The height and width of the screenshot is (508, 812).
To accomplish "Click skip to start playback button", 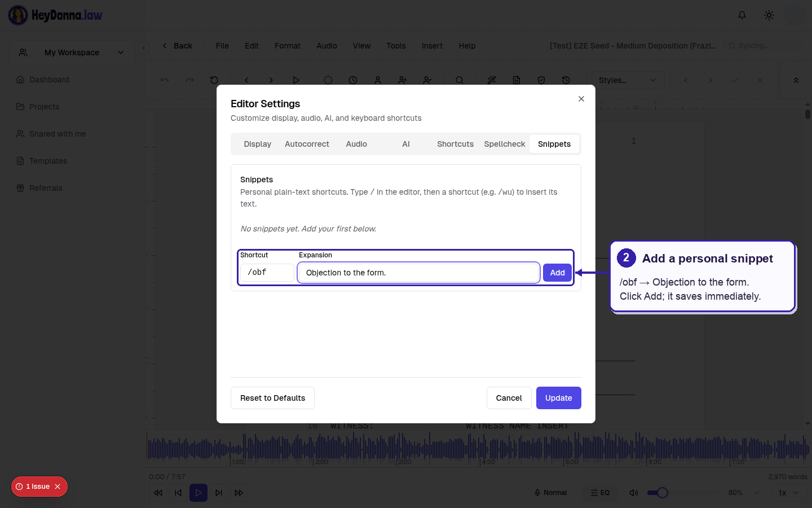I will click(178, 493).
